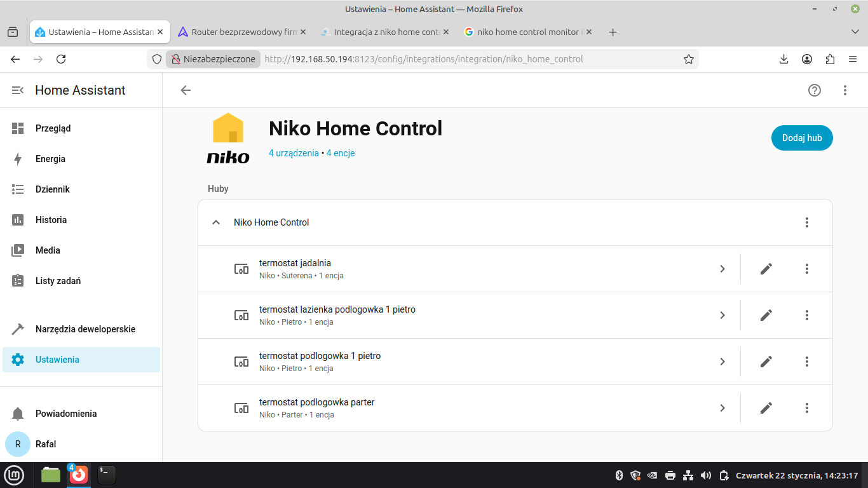The image size is (868, 488).
Task: Edit termostat jadalnia with pencil icon
Action: click(x=766, y=269)
